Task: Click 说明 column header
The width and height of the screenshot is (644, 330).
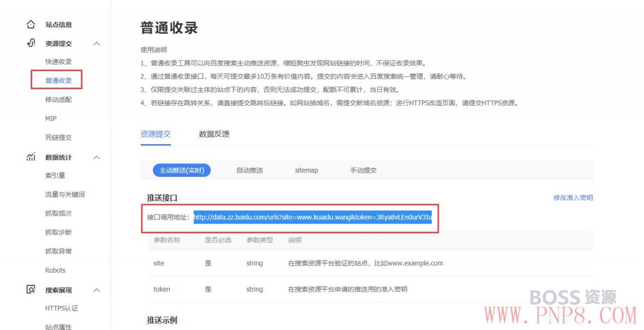Action: tap(295, 240)
